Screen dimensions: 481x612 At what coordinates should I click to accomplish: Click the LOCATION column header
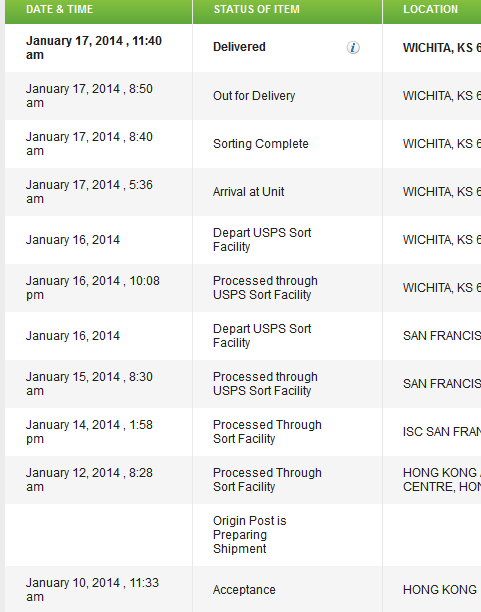[x=430, y=9]
